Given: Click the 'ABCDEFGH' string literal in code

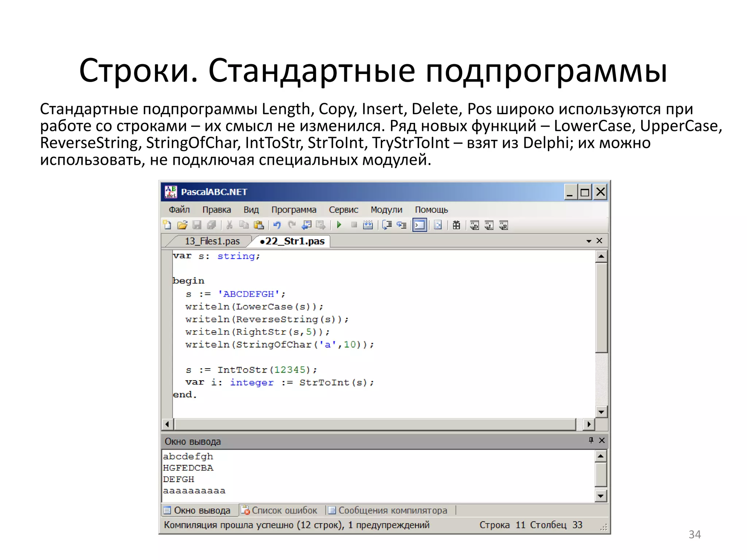Looking at the screenshot, I should pos(248,294).
